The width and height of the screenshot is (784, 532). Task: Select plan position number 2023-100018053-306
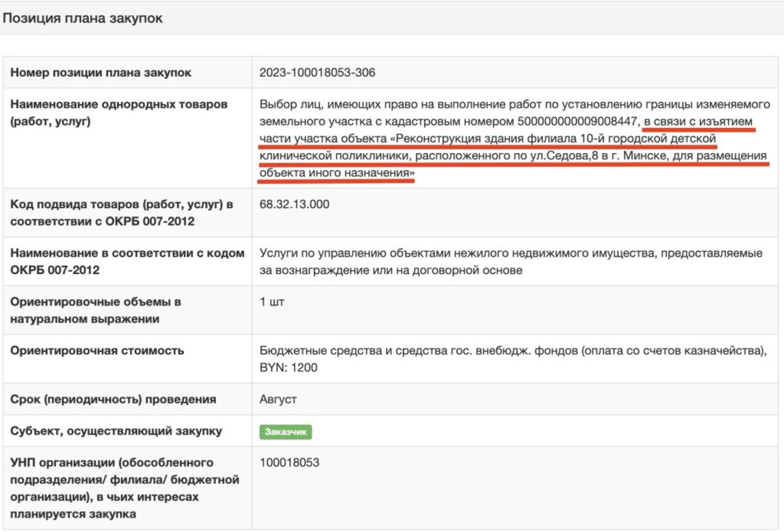(x=317, y=73)
